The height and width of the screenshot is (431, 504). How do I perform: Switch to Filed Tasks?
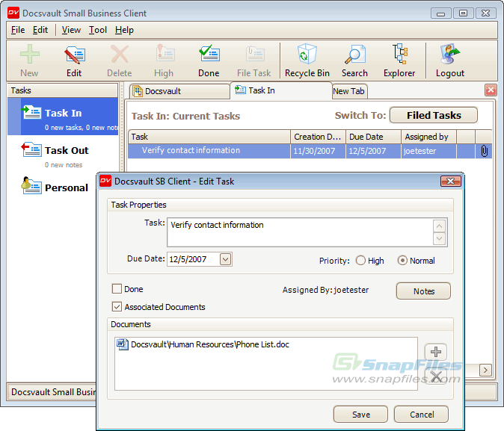434,115
